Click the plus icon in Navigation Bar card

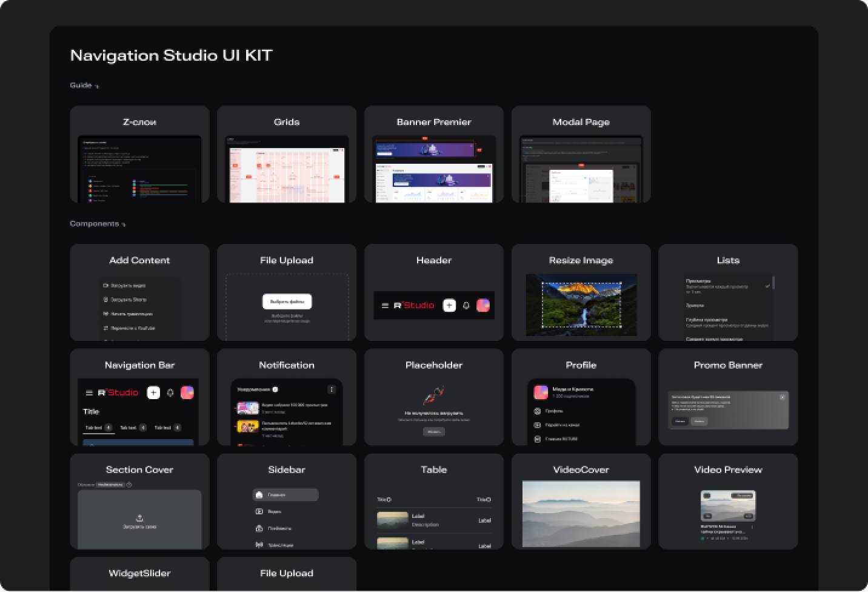tap(153, 393)
